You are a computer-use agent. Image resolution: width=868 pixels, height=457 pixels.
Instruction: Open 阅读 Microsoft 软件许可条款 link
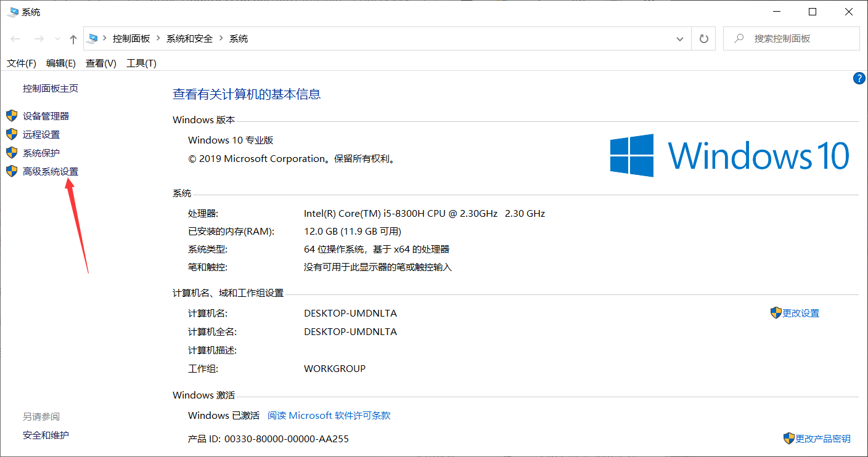329,416
